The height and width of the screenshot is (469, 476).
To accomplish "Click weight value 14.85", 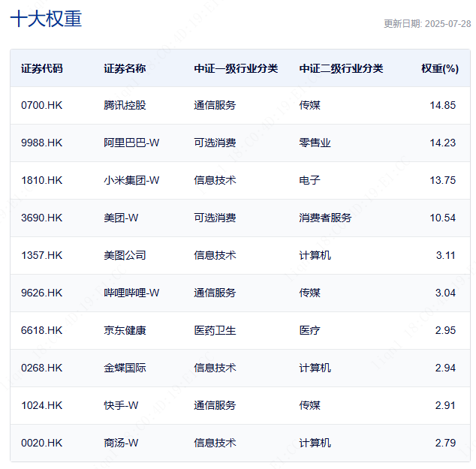I will tap(443, 105).
